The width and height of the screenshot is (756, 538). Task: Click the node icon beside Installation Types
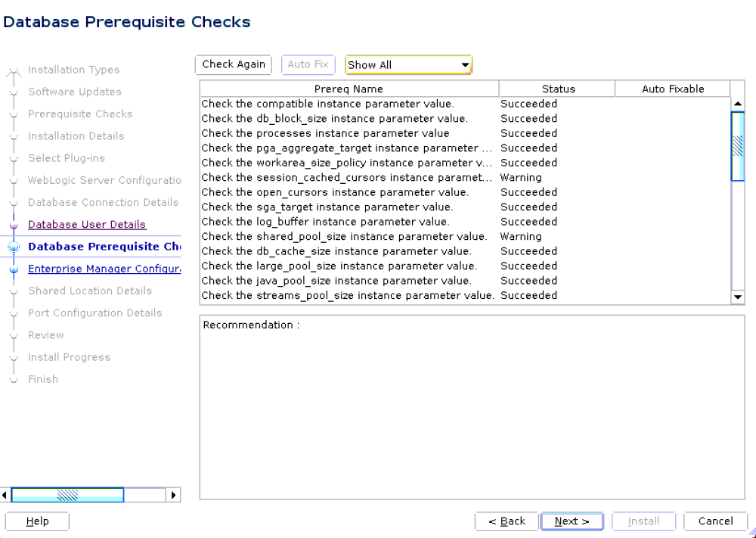tap(13, 70)
